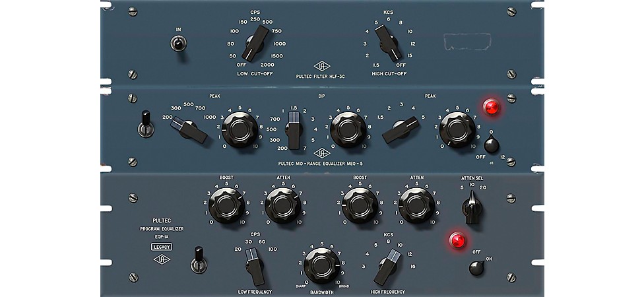Flip the EQP-1A bypass toggle switch
The width and height of the screenshot is (644, 297).
(199, 260)
